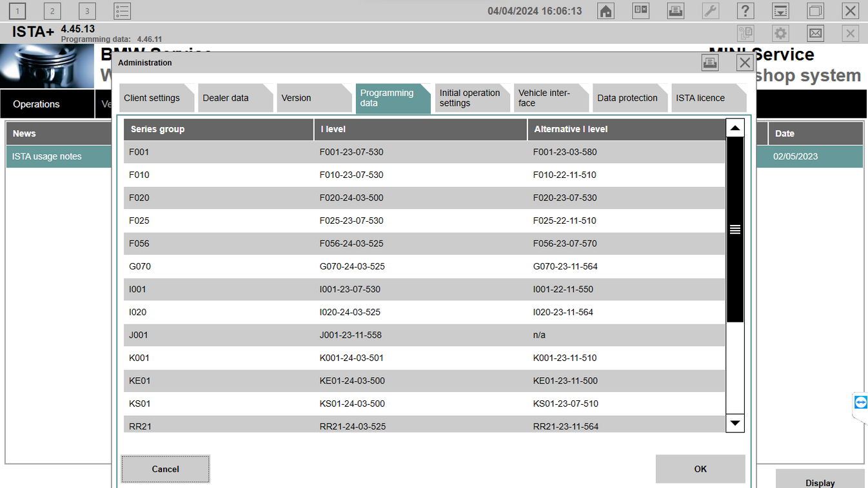Click the calculator-style icon next to Home
Screen dimensions: 868x488
coord(640,11)
